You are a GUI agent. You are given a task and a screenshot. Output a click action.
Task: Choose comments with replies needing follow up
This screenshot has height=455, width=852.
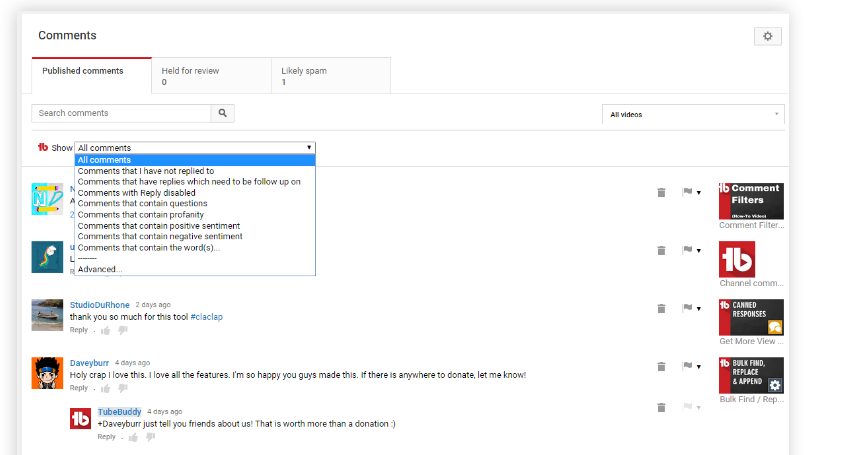(x=195, y=182)
